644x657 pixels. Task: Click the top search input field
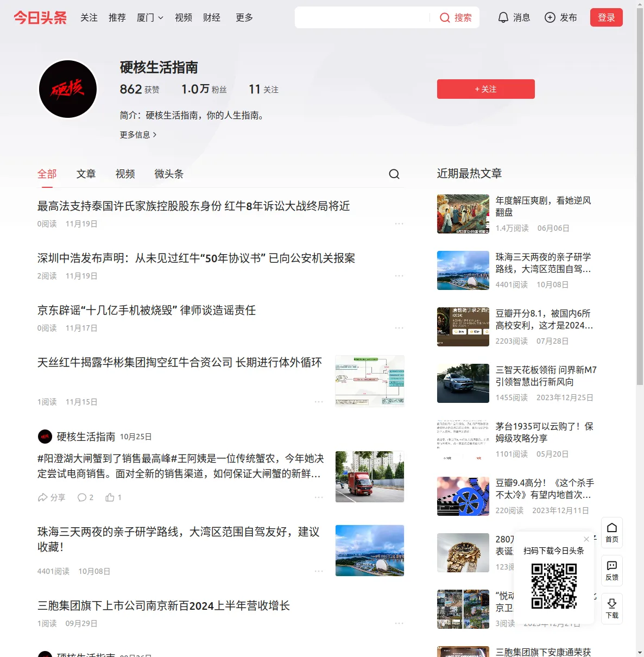point(363,17)
